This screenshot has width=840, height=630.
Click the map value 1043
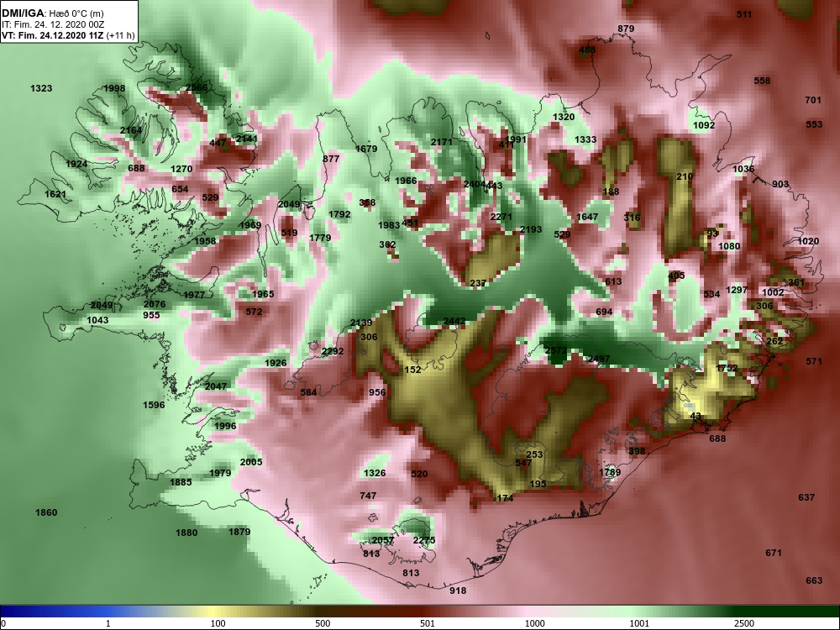(97, 320)
